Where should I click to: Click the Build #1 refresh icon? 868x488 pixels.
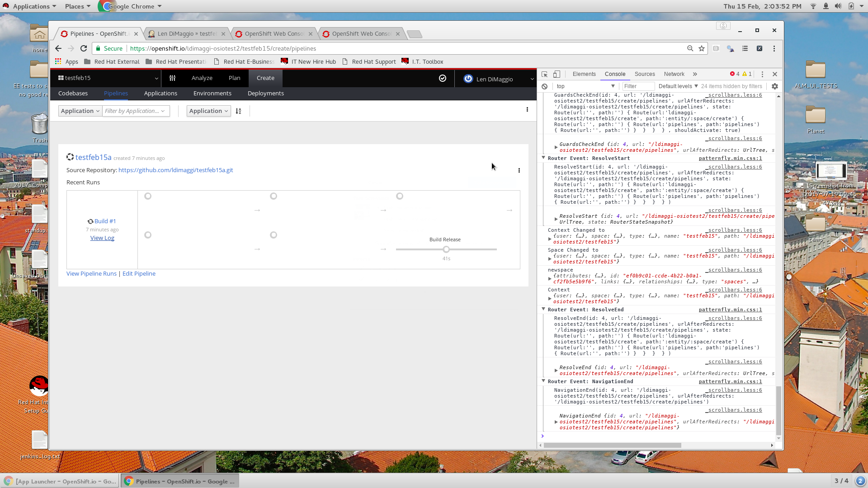click(90, 221)
